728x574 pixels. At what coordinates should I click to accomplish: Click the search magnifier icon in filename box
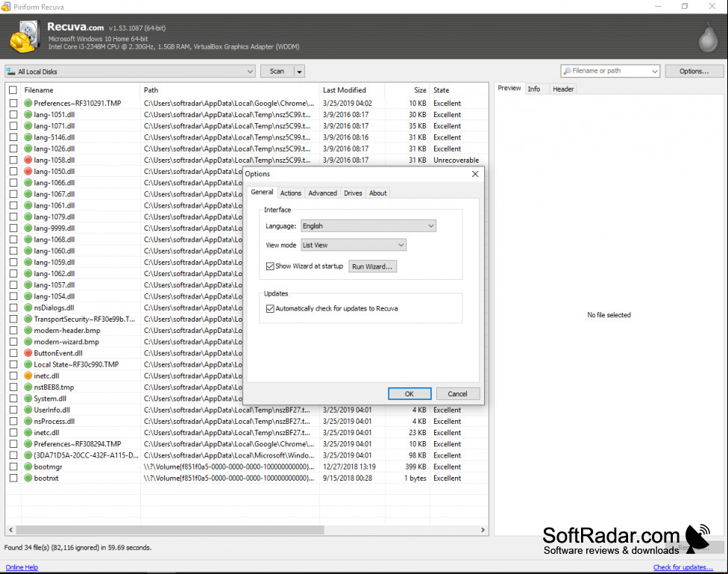(567, 71)
